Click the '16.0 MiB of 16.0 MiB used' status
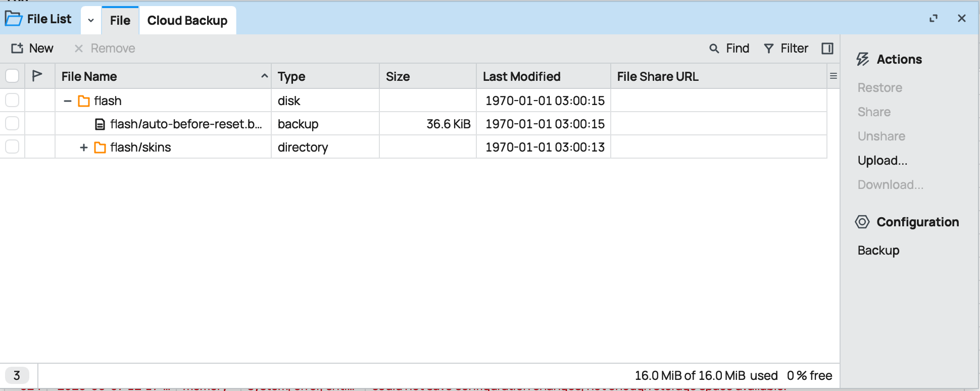The image size is (980, 391). 706,375
